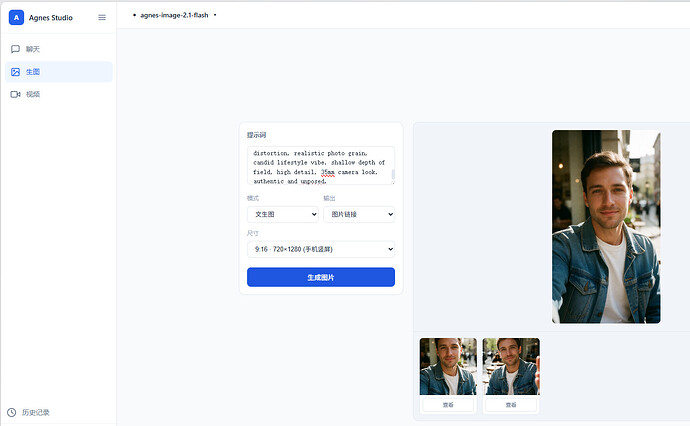The image size is (690, 426).
Task: Click the Agnes Studio title text
Action: 51,18
